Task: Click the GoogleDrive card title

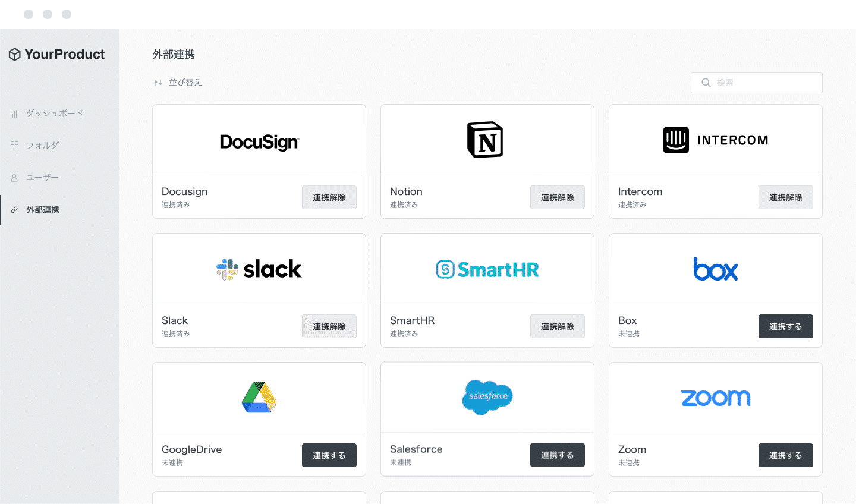Action: coord(191,449)
